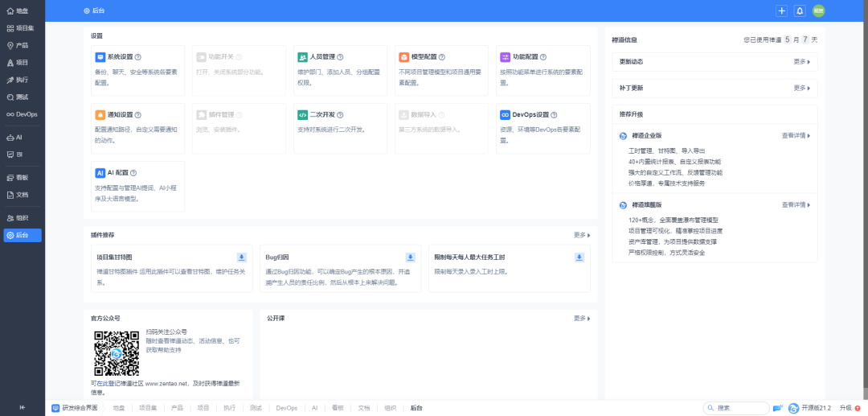Click help icon next to 通知设置
This screenshot has width=868, height=416.
click(138, 115)
